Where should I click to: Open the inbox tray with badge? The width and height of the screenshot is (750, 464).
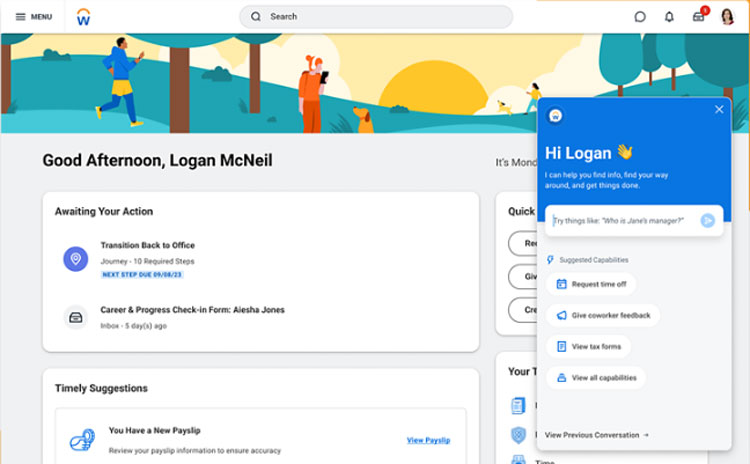point(699,17)
